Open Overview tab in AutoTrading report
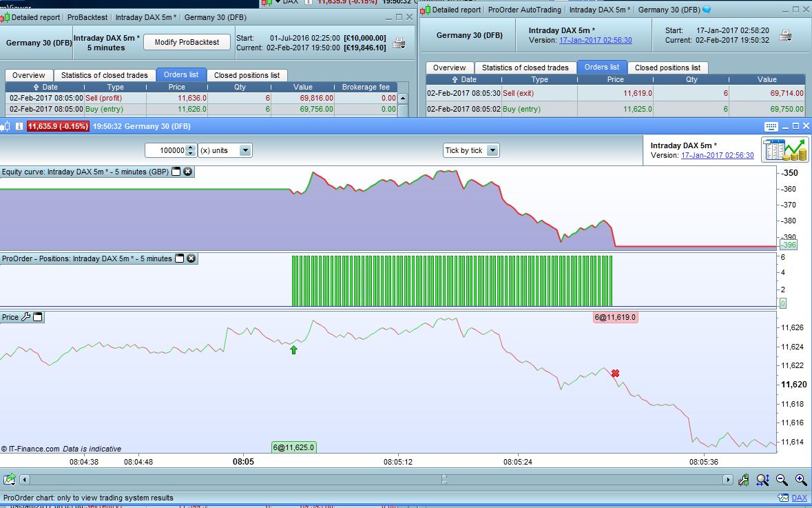This screenshot has height=508, width=812. coord(449,68)
